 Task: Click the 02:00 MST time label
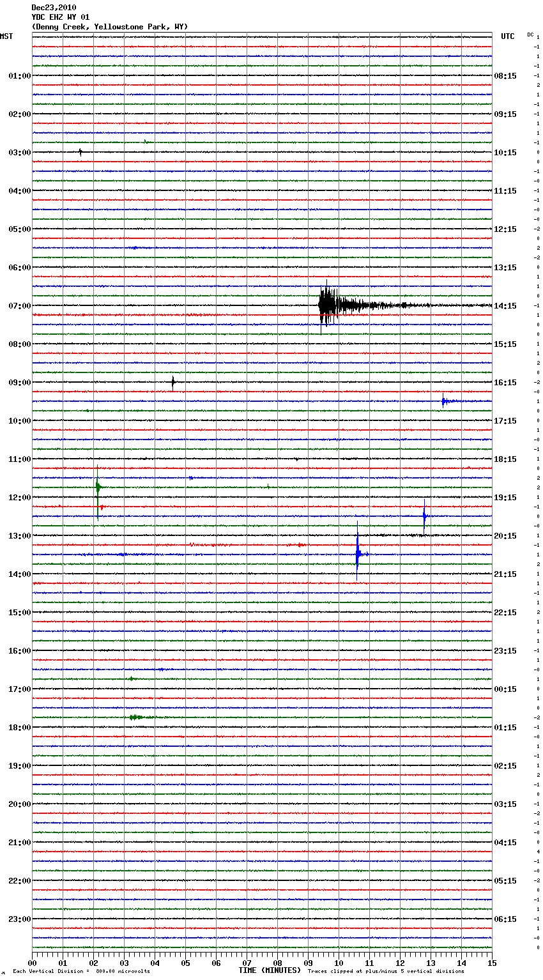click(x=20, y=114)
